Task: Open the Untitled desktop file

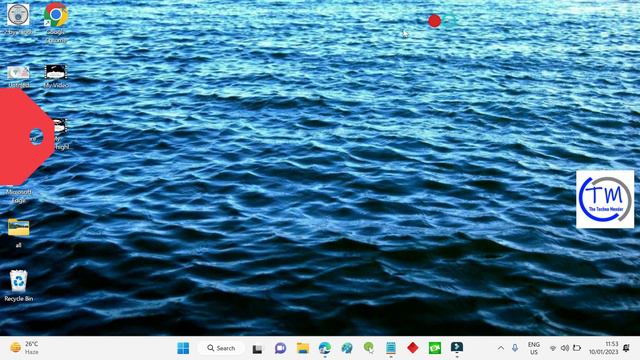Action: click(18, 76)
